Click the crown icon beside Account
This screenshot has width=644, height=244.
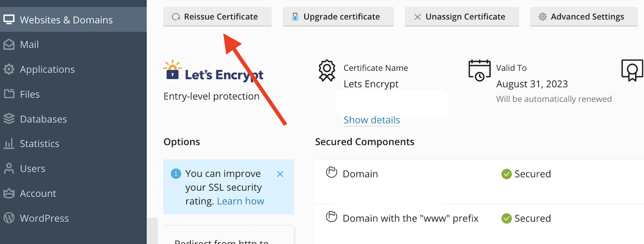[x=9, y=193]
